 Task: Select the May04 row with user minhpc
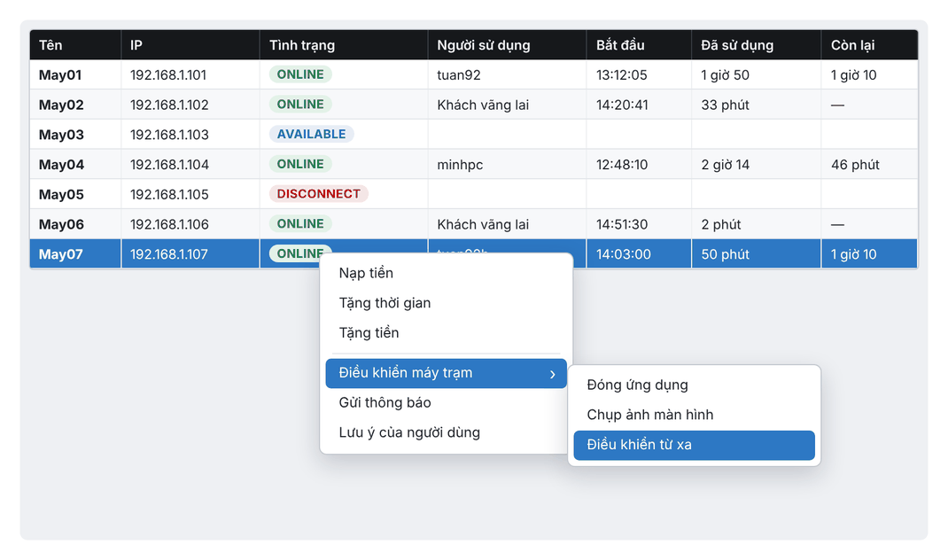(474, 165)
